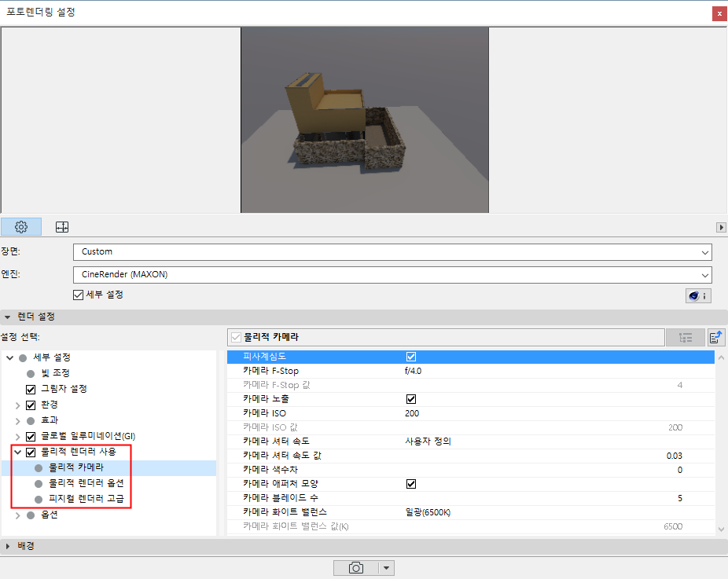This screenshot has height=579, width=728.
Task: Toggle the 그림자 설정 checkbox
Action: point(31,389)
